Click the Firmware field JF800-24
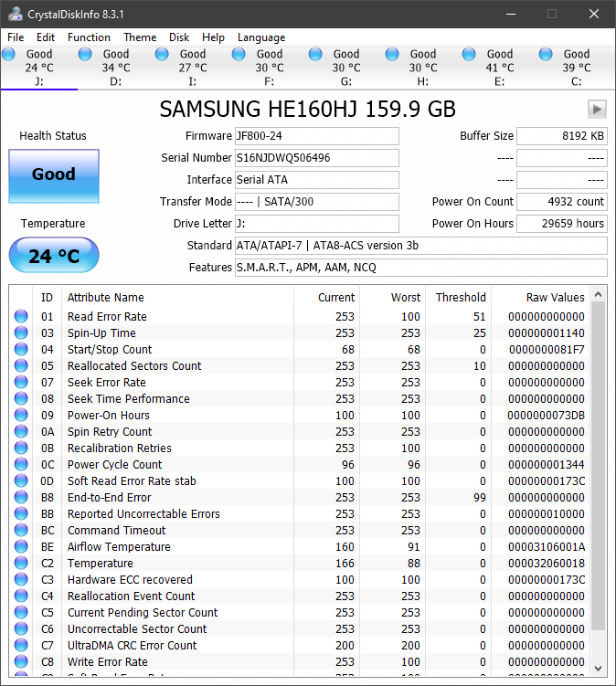Screen dimensions: 616x686 [x=317, y=136]
